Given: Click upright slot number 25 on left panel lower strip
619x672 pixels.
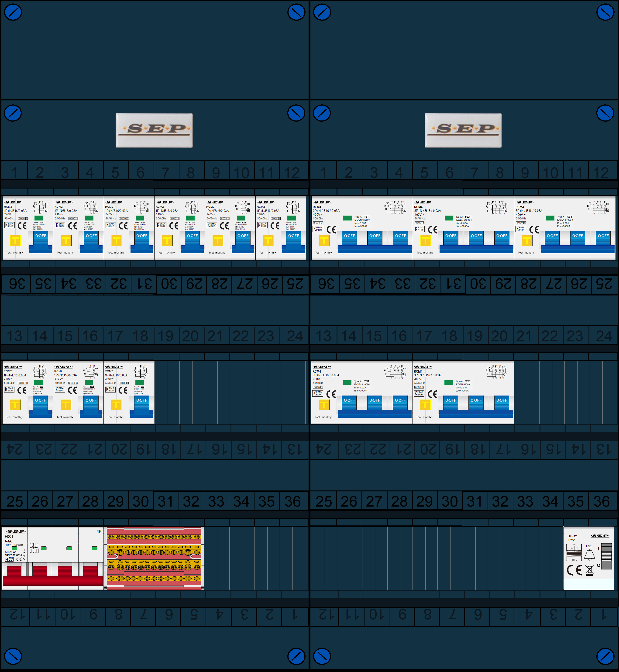Looking at the screenshot, I should tap(15, 501).
